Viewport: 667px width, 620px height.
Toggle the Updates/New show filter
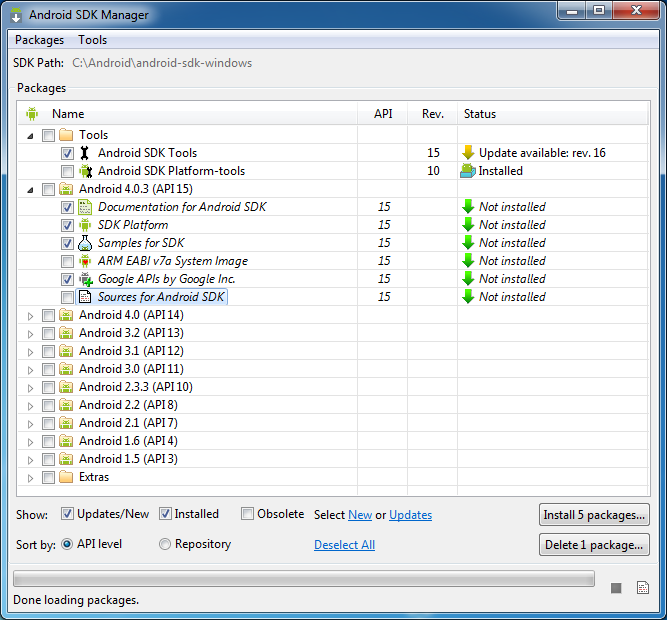click(67, 514)
